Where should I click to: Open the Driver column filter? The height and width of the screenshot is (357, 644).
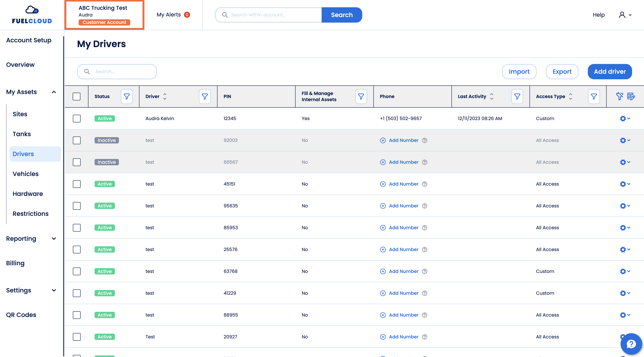tap(205, 96)
